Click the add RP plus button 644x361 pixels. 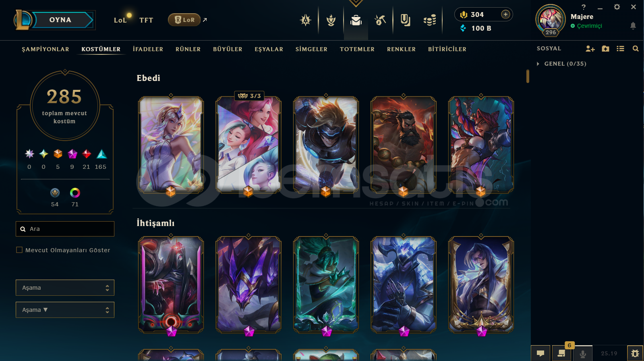point(505,15)
